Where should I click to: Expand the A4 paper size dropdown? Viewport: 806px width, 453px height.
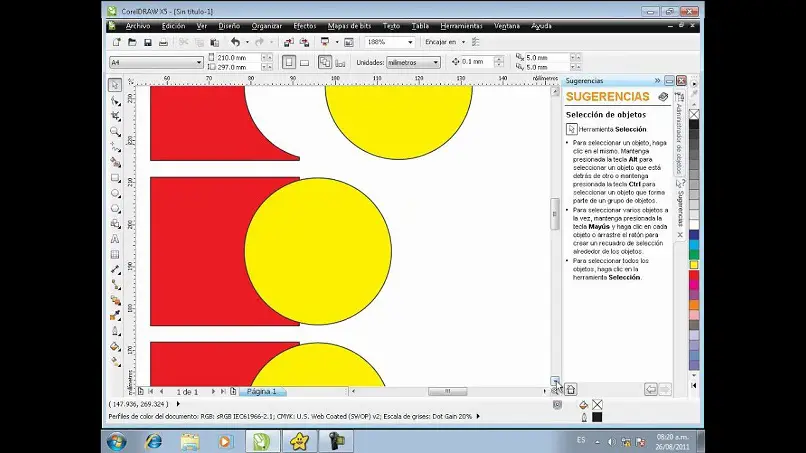click(x=198, y=62)
